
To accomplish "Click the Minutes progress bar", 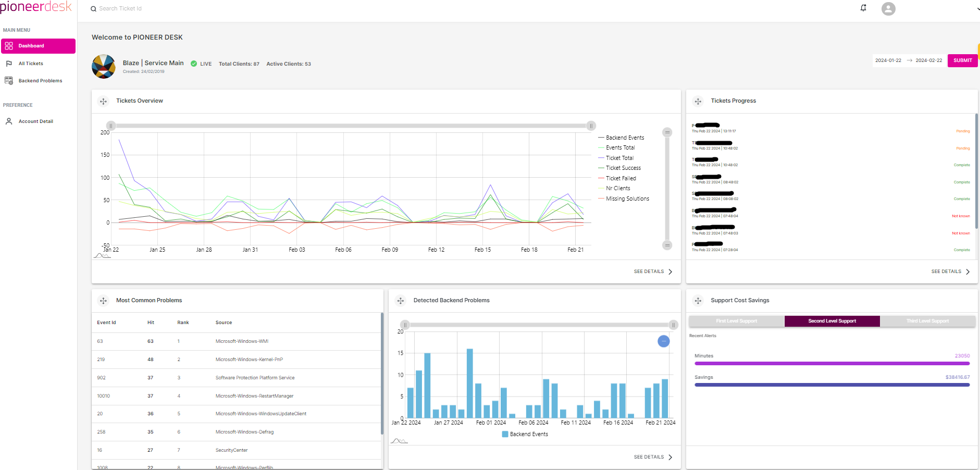I will click(x=832, y=364).
